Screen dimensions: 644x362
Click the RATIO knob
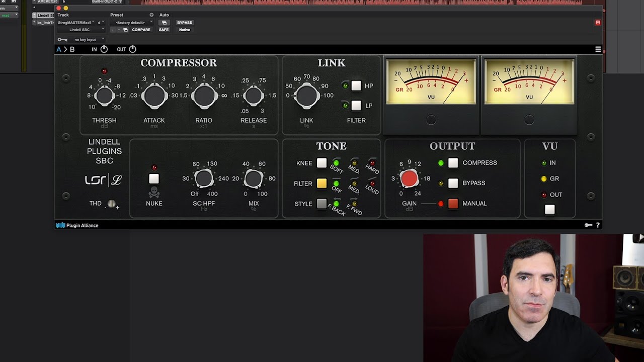point(204,96)
